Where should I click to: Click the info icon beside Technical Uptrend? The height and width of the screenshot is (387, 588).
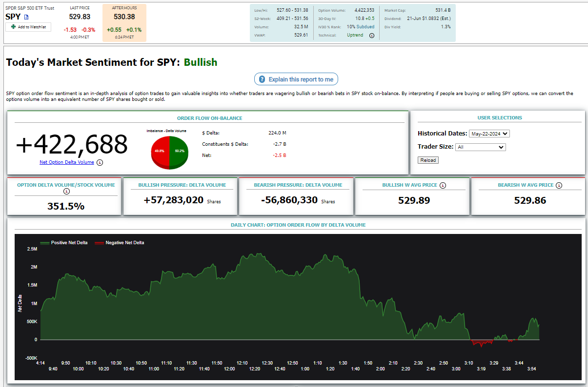coord(372,36)
